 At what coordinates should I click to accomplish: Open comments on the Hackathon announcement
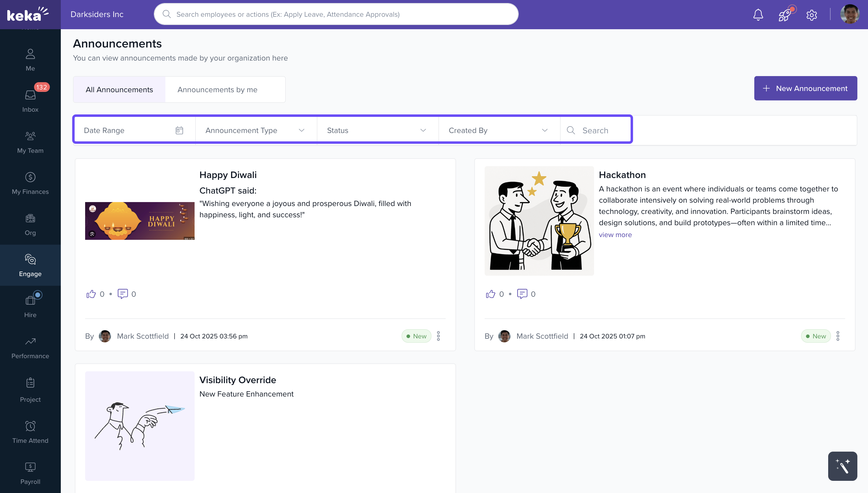[522, 294]
